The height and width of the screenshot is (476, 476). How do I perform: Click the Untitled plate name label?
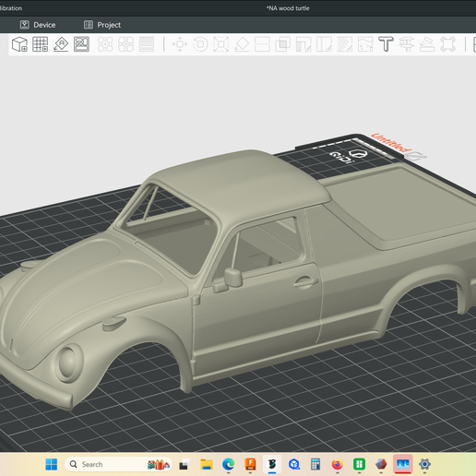[x=391, y=143]
